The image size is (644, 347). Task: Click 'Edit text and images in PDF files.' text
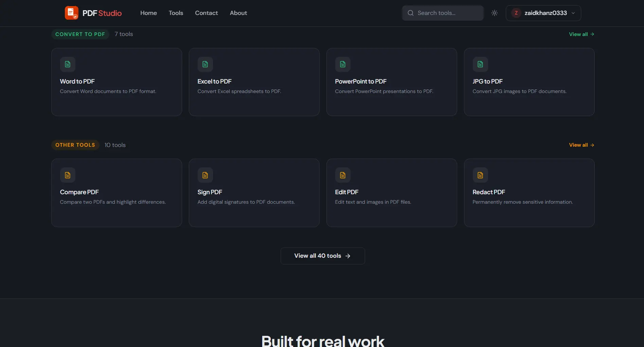click(x=373, y=202)
